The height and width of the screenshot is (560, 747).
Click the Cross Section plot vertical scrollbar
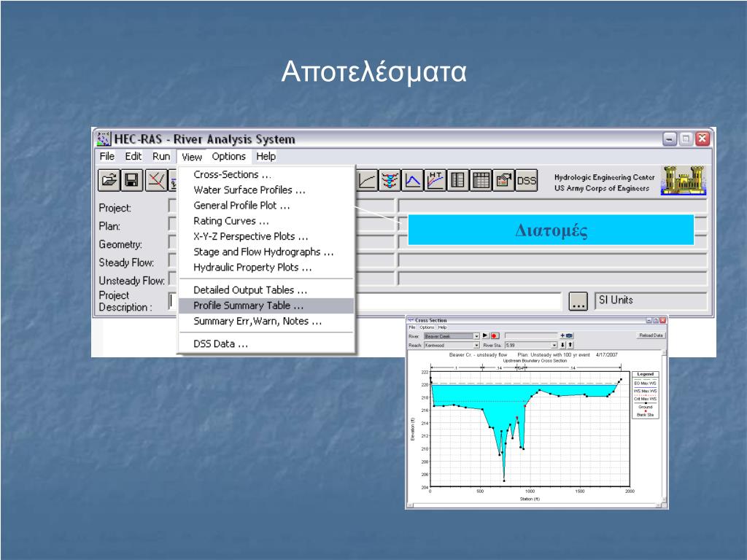[665, 426]
